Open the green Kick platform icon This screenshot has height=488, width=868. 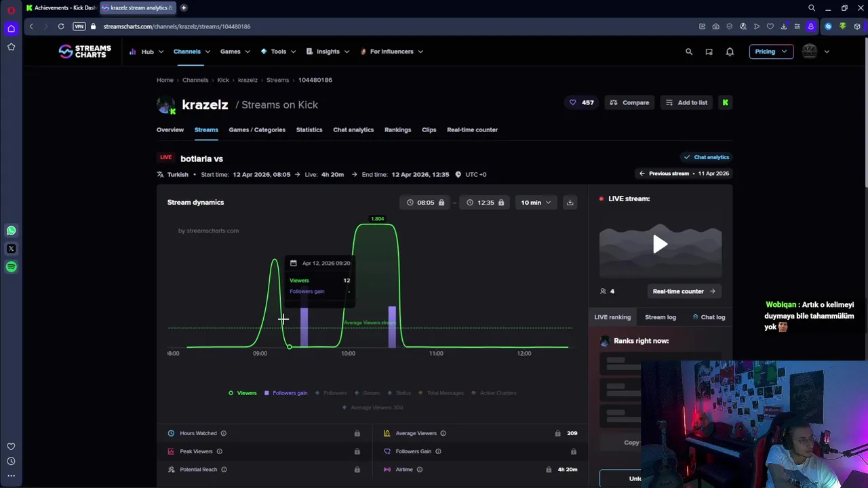[725, 102]
